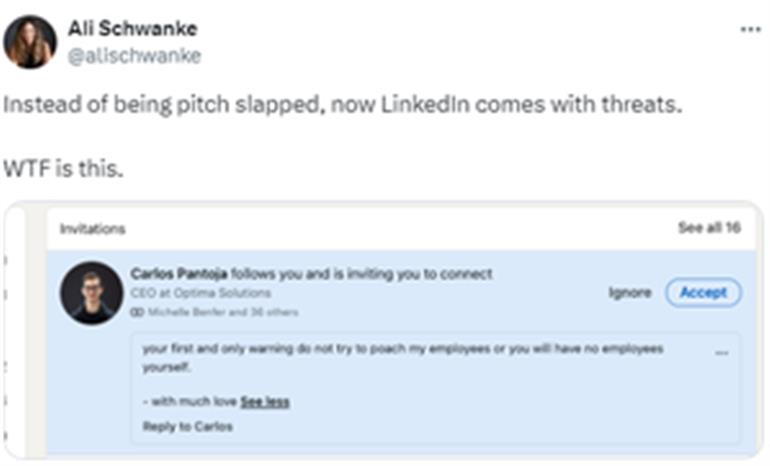The width and height of the screenshot is (770, 466).
Task: Click Carlos Pantoja's profile photo
Action: 91,293
